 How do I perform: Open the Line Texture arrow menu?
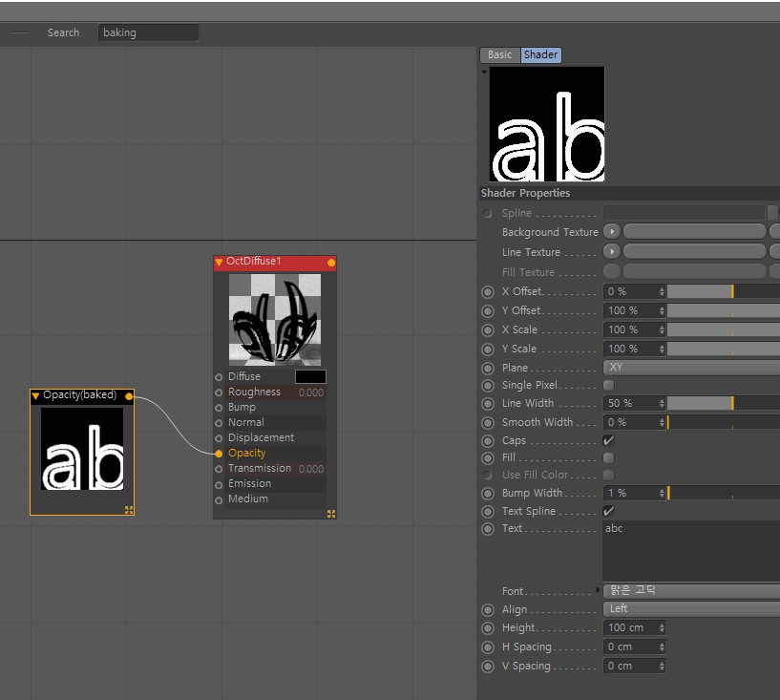pyautogui.click(x=612, y=252)
